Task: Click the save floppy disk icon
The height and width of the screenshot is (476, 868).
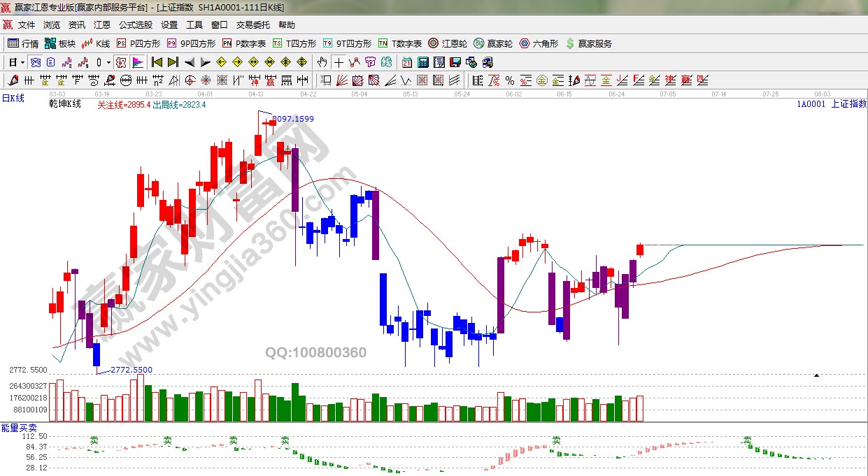Action: [455, 62]
